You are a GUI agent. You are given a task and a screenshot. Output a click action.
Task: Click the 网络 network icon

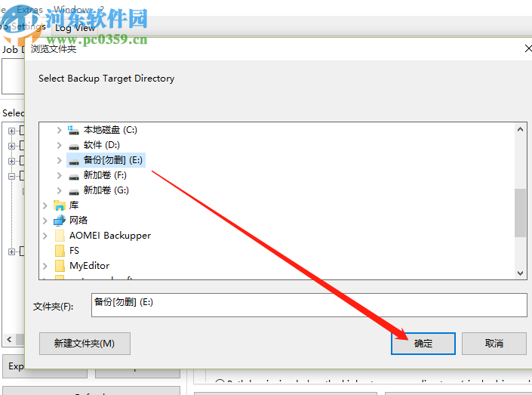60,221
